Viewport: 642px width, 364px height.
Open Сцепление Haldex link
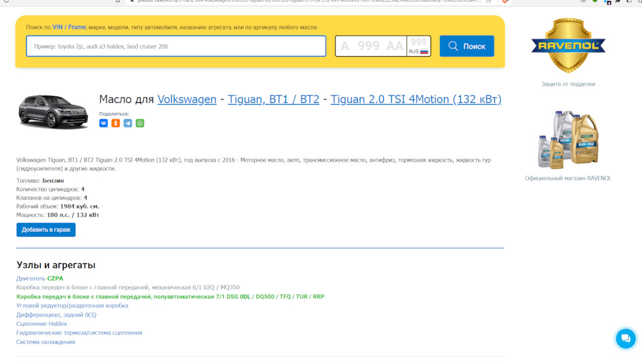(x=41, y=323)
